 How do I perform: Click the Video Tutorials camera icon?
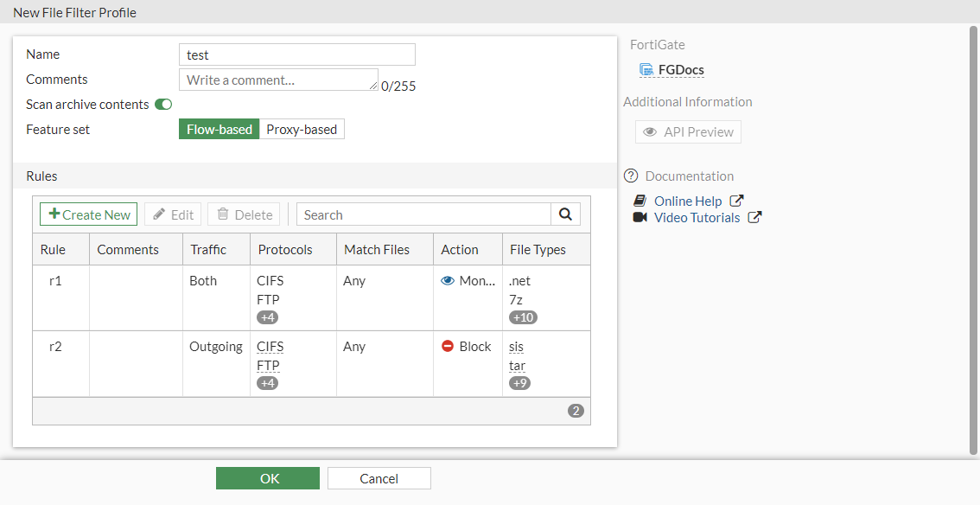(640, 218)
